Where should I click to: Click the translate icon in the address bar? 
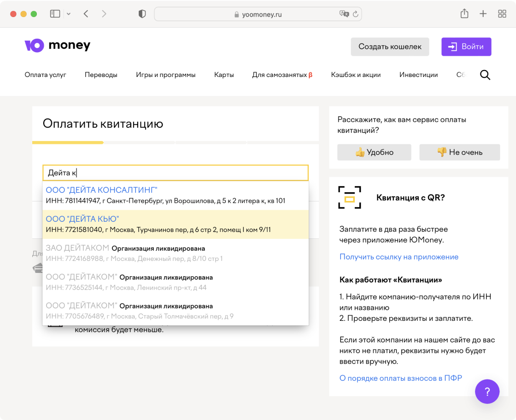tap(344, 14)
